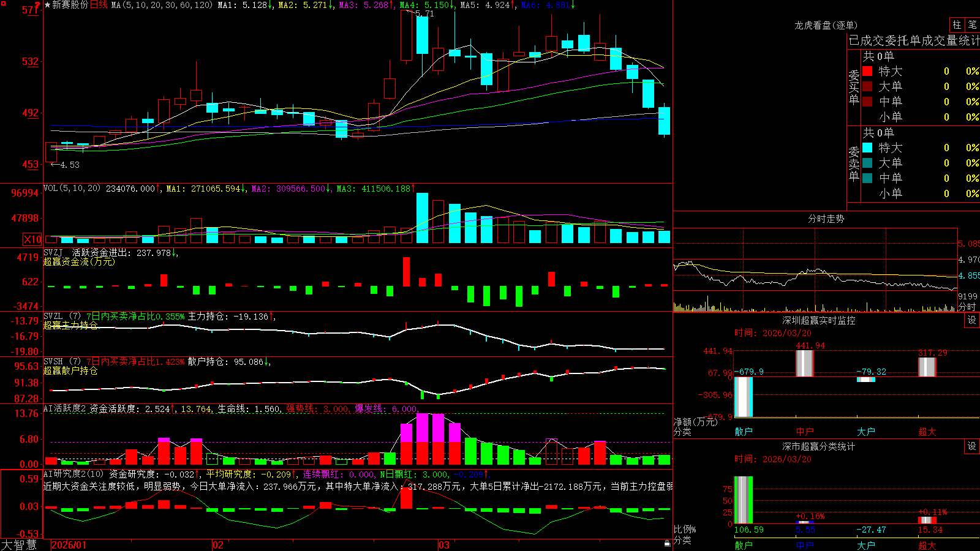The width and height of the screenshot is (980, 551).
Task: Click the 02 month marker on timeline
Action: (x=217, y=545)
